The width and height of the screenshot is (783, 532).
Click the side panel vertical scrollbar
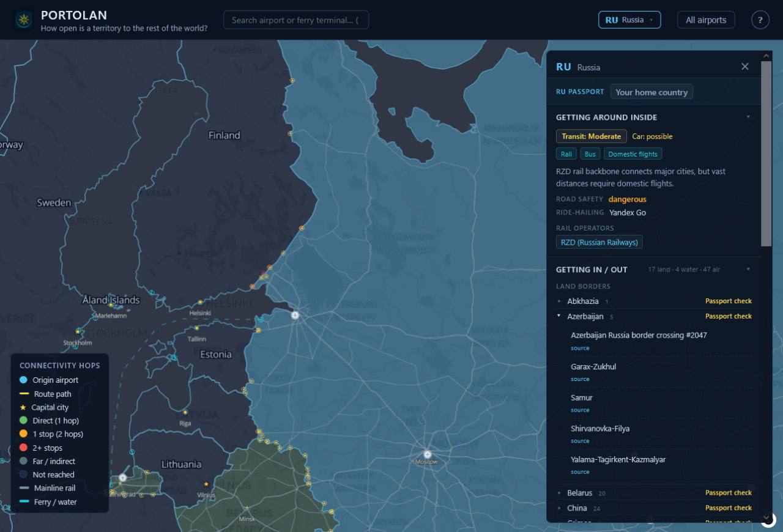[x=766, y=153]
